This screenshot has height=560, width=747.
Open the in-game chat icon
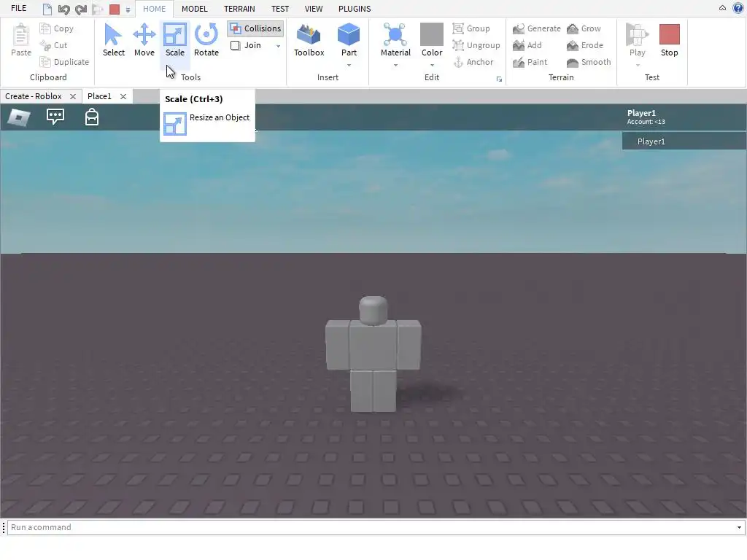(55, 117)
